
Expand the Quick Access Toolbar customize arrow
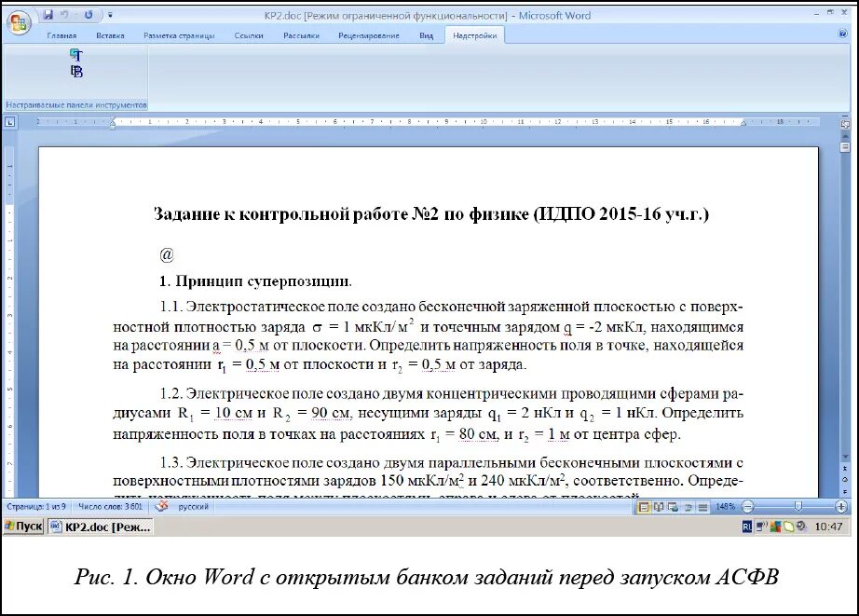click(x=110, y=15)
